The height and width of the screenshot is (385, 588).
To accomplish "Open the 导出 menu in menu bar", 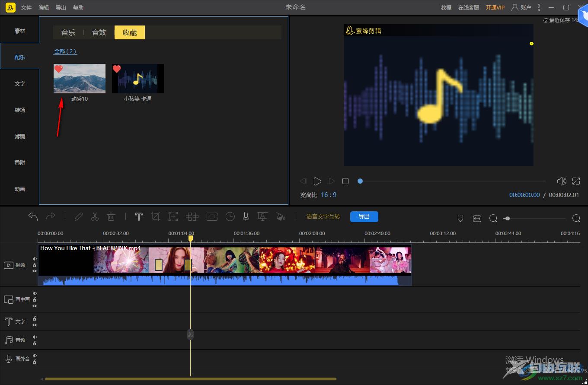I will (61, 8).
